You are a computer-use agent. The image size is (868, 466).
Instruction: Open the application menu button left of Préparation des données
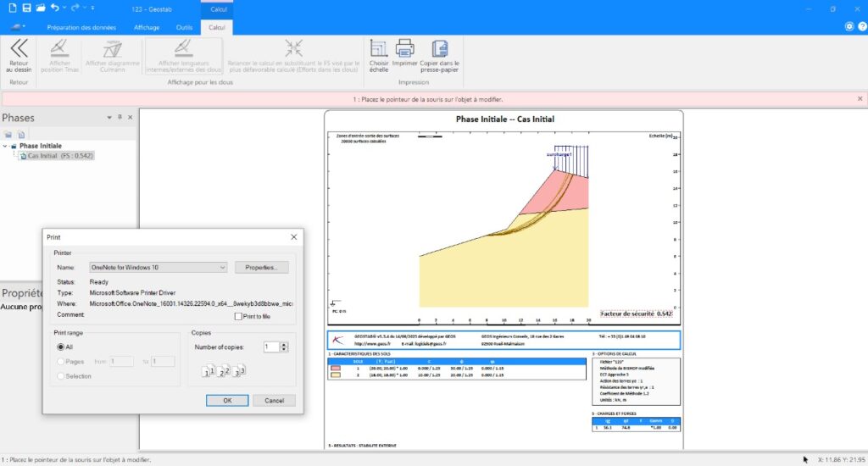(x=18, y=27)
